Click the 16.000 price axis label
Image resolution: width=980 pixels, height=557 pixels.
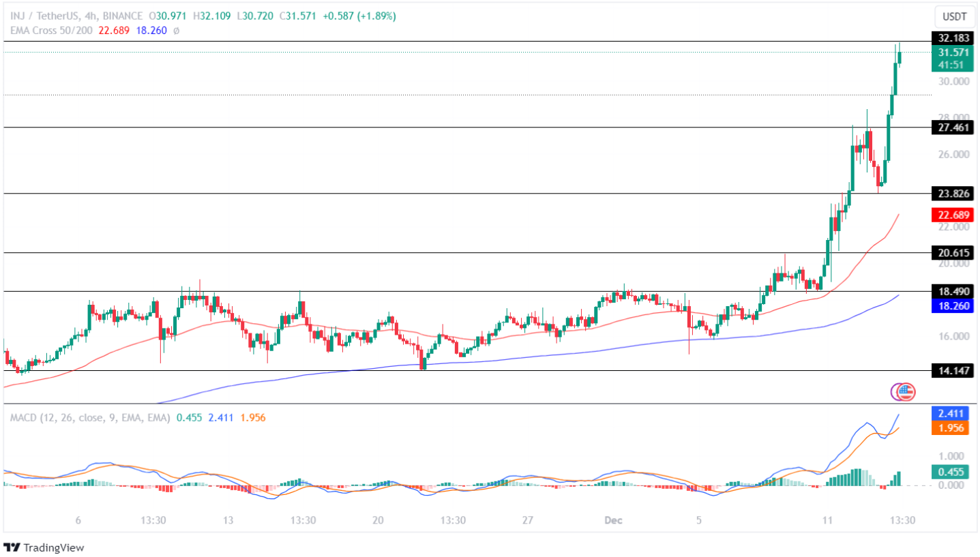[x=953, y=336]
